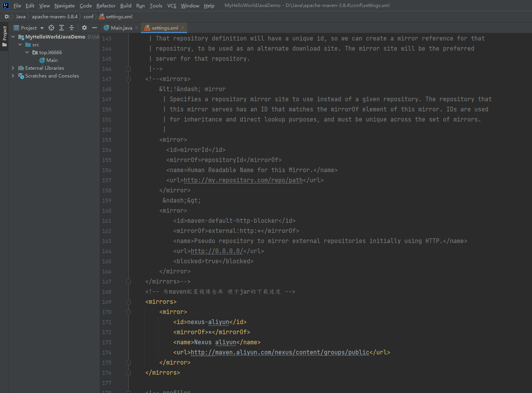532x393 pixels.
Task: Open the Edit menu
Action: pos(30,5)
